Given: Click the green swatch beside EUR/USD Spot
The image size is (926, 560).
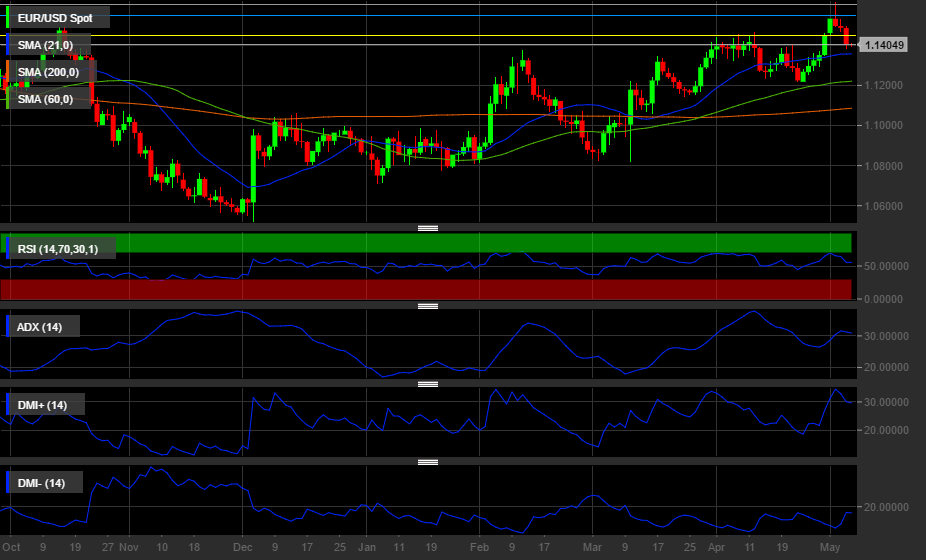Looking at the screenshot, I should coord(9,18).
